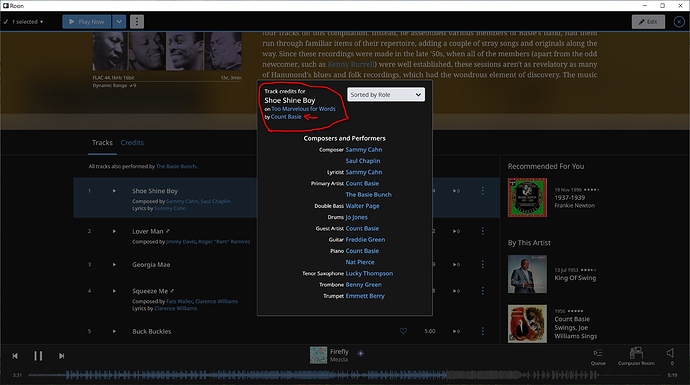Open Jo Jones drums credit

point(356,217)
